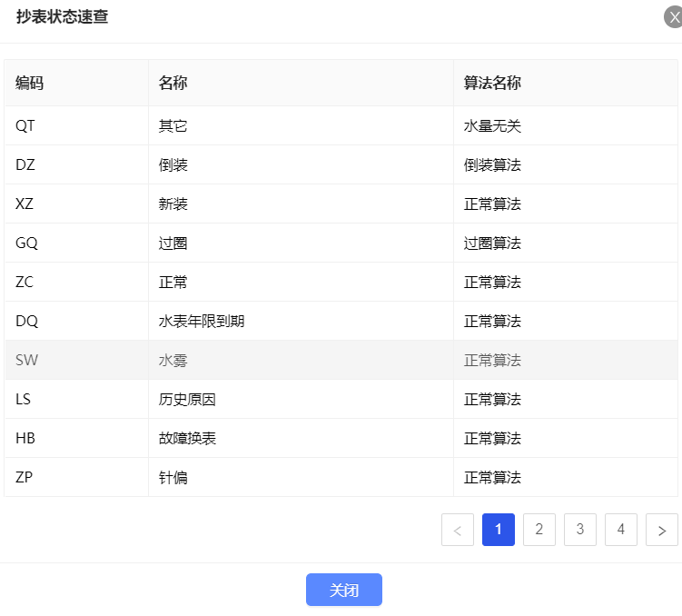
Task: Go to page 4
Action: pos(620,530)
